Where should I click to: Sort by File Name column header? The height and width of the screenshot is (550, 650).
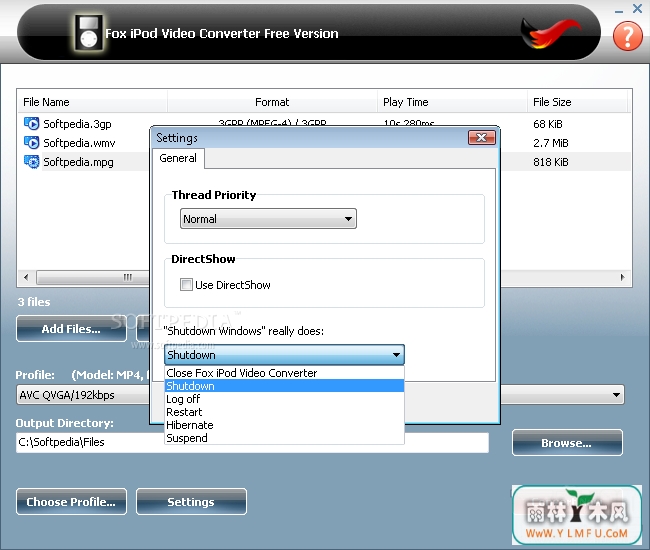(x=92, y=102)
